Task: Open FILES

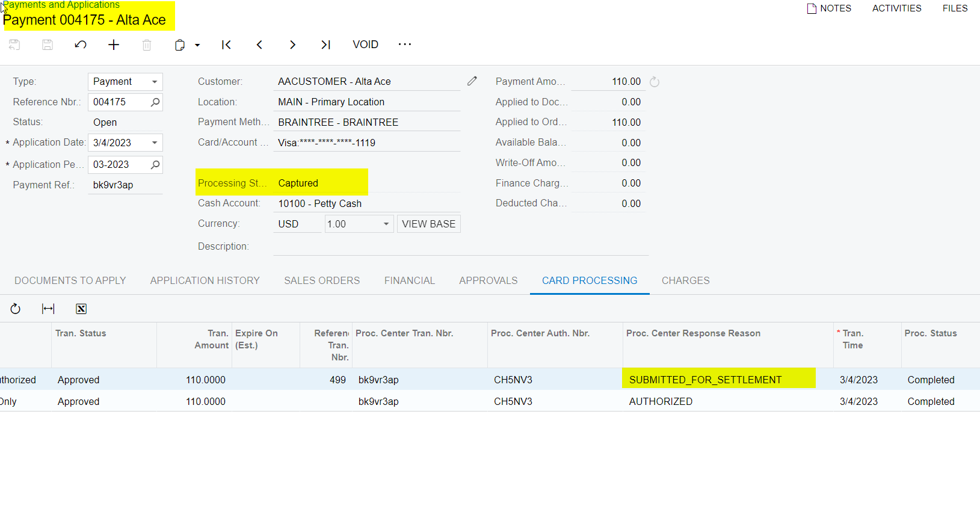Action: click(x=955, y=8)
